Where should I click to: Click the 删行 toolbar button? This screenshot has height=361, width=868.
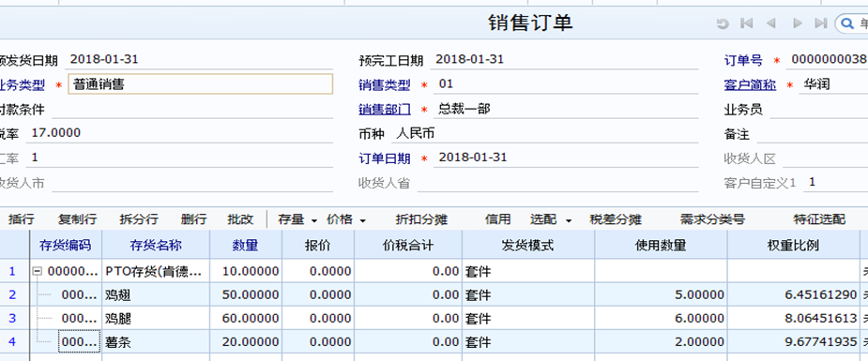pyautogui.click(x=193, y=219)
